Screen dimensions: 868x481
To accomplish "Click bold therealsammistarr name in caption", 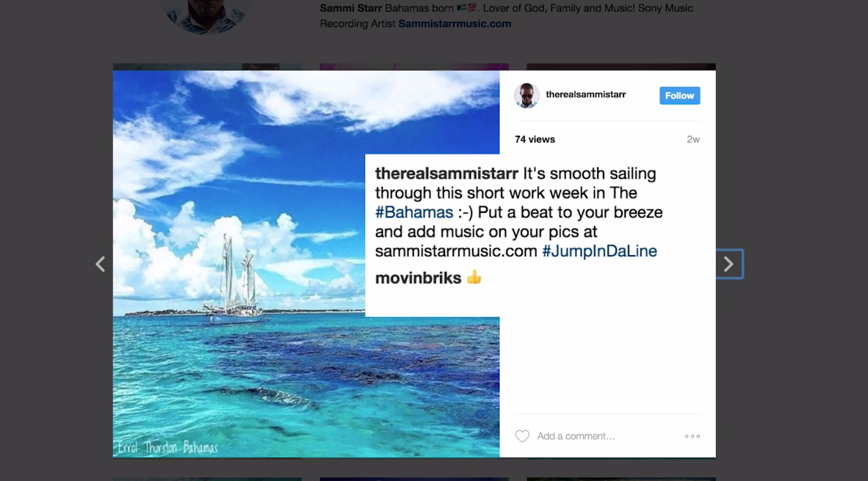I will tap(446, 174).
